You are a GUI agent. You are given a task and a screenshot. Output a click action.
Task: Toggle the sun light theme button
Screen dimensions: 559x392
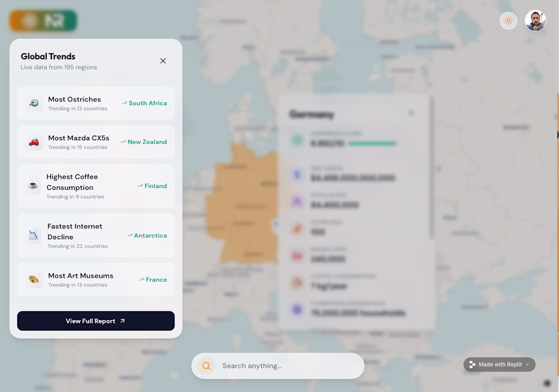point(508,21)
